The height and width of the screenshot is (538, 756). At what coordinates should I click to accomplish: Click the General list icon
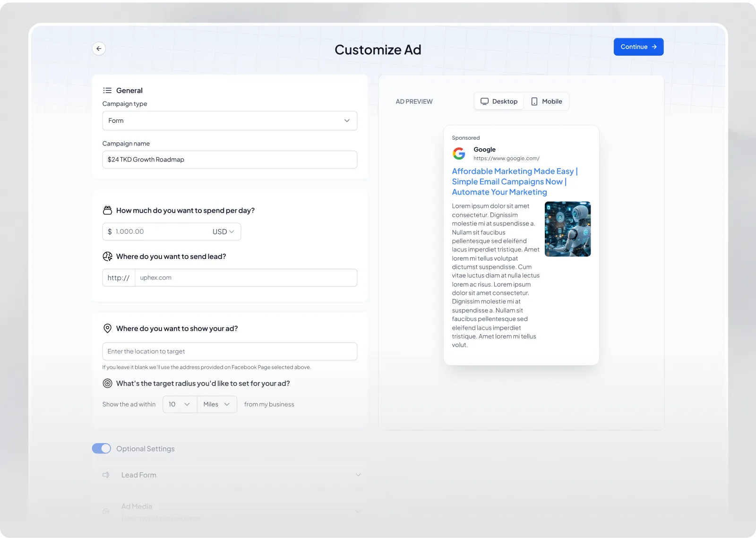107,90
